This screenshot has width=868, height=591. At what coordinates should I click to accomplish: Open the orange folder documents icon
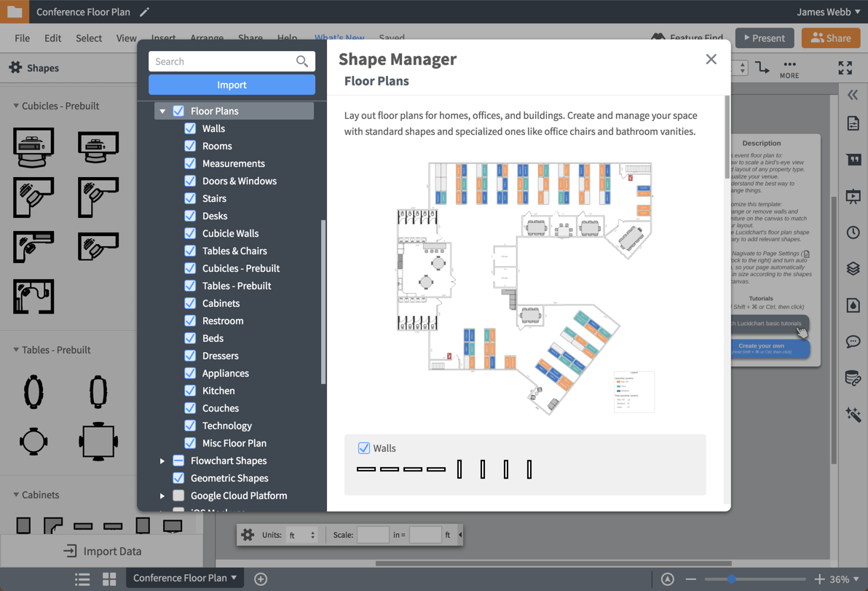coord(15,12)
